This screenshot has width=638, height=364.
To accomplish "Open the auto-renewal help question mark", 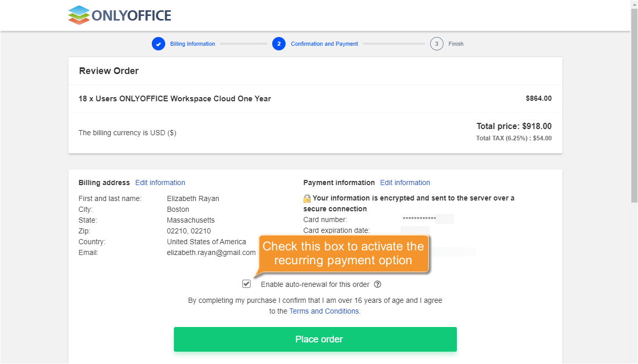I will pyautogui.click(x=378, y=284).
